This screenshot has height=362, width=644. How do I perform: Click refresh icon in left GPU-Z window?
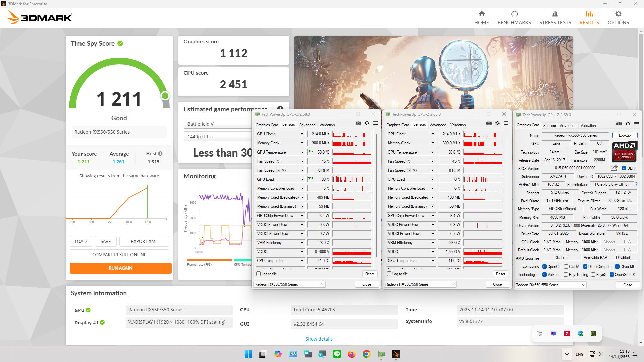coord(367,123)
